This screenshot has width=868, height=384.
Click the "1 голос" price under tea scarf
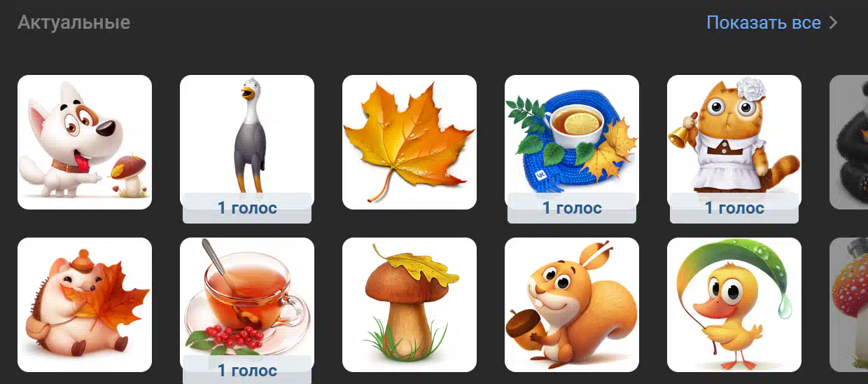(x=572, y=208)
